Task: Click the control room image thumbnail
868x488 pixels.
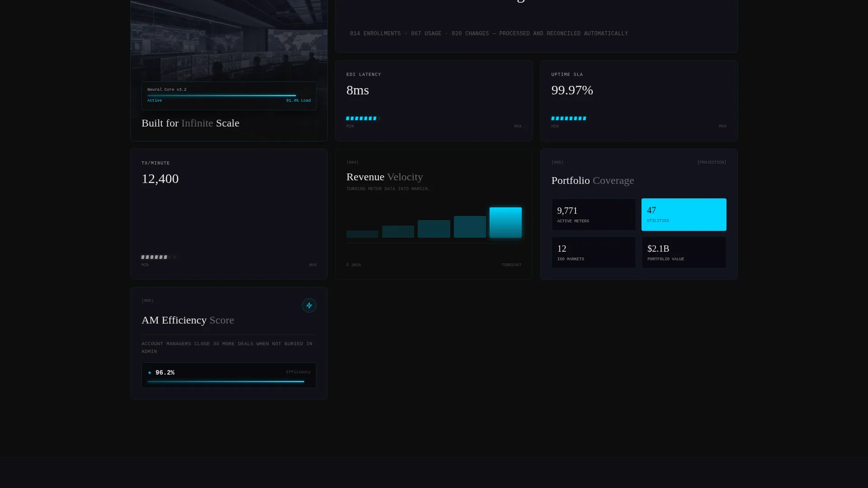Action: (229, 41)
